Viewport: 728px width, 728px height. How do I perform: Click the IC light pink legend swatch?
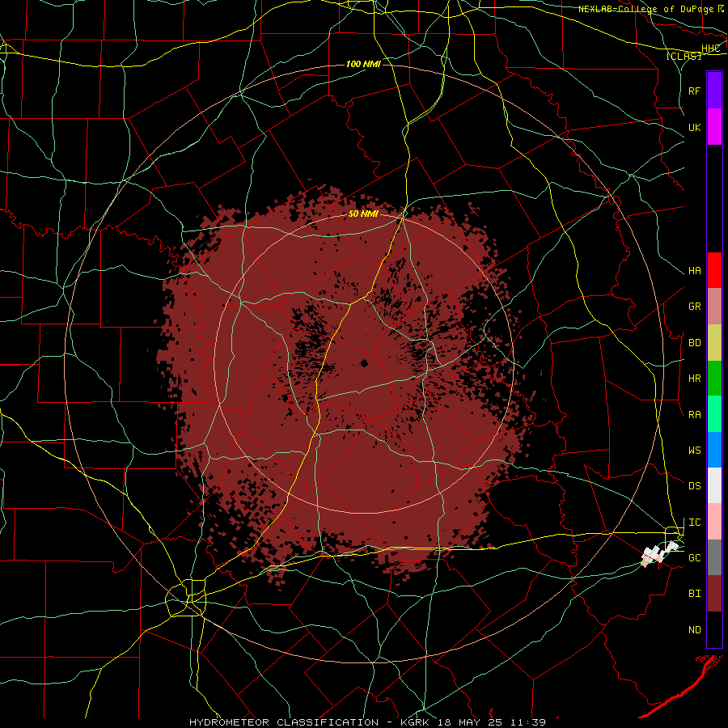pyautogui.click(x=714, y=522)
